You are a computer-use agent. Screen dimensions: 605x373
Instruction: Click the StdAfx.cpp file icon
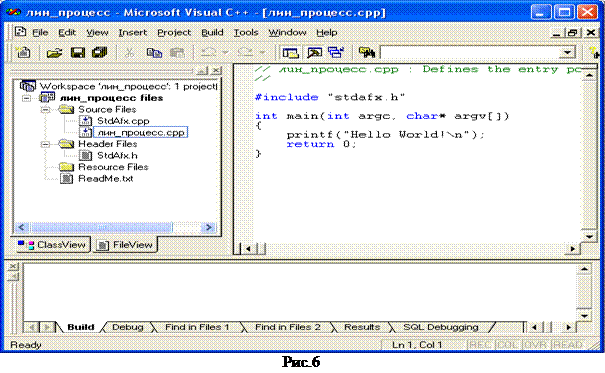[x=85, y=121]
